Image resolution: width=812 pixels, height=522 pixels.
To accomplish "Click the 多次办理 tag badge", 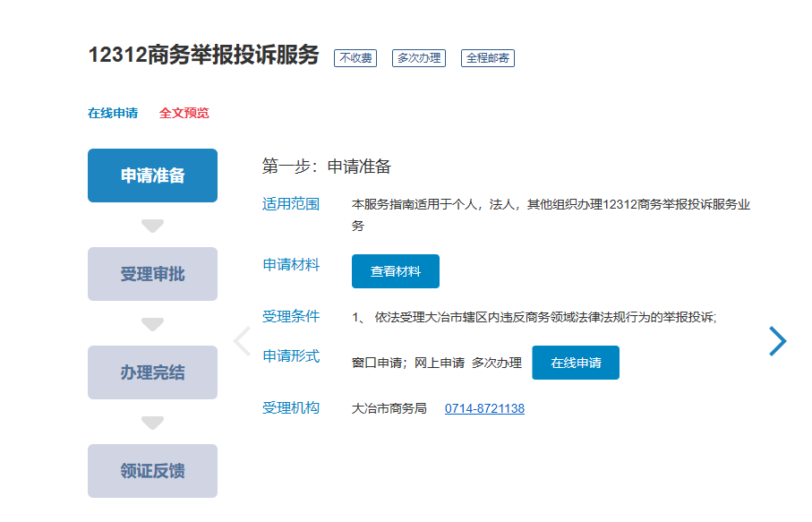I will coord(419,58).
